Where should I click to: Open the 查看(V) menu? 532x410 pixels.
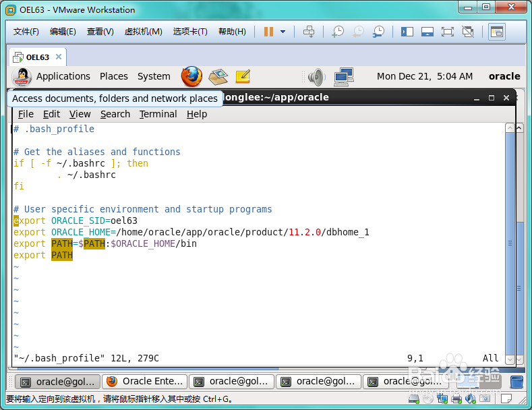[x=100, y=32]
